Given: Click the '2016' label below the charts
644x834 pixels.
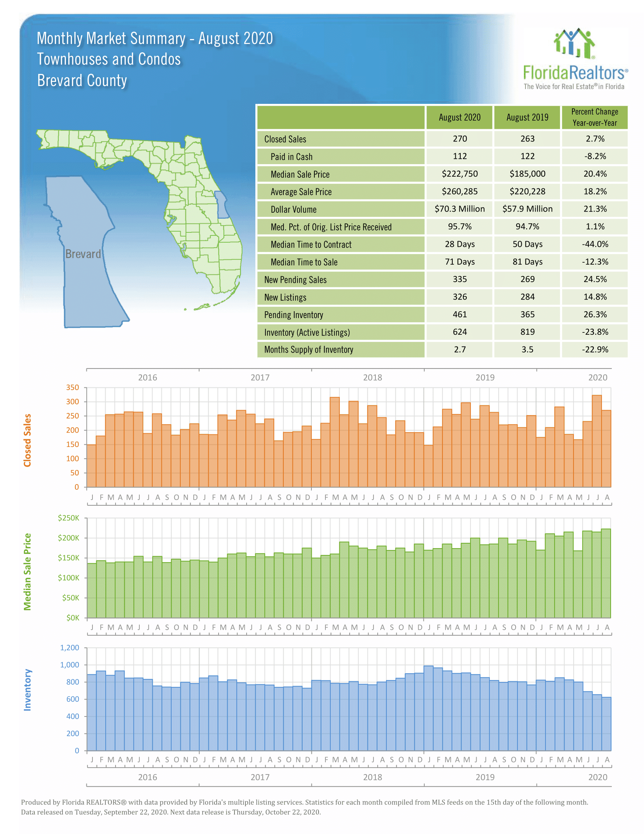Looking at the screenshot, I should tap(147, 777).
